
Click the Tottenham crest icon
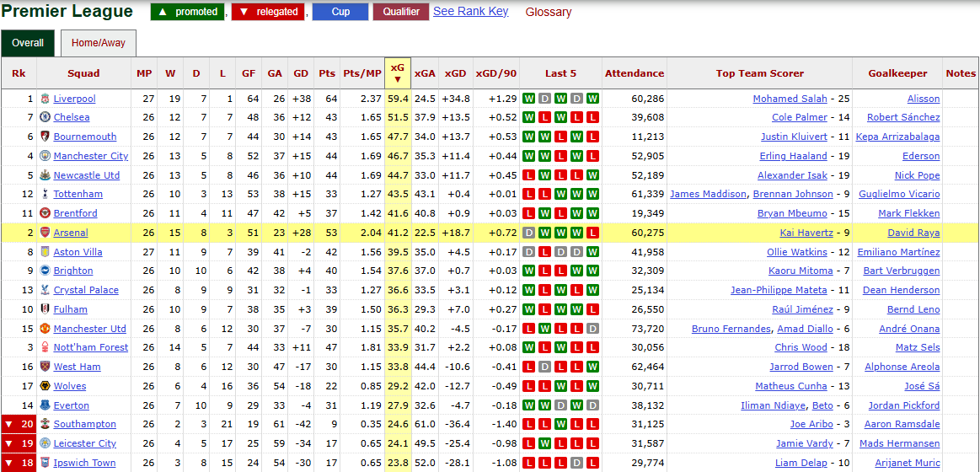click(45, 194)
